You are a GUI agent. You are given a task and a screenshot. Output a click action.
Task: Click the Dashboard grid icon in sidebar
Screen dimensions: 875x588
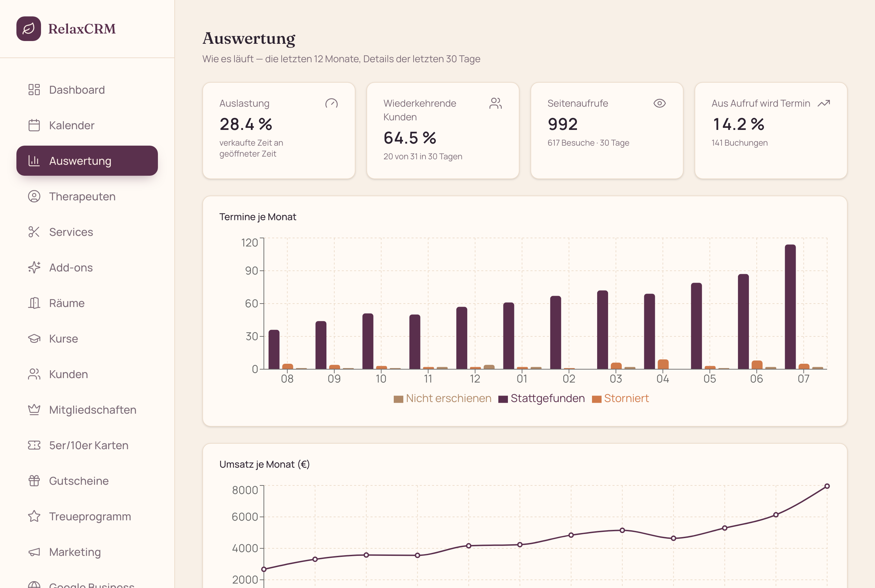point(34,90)
